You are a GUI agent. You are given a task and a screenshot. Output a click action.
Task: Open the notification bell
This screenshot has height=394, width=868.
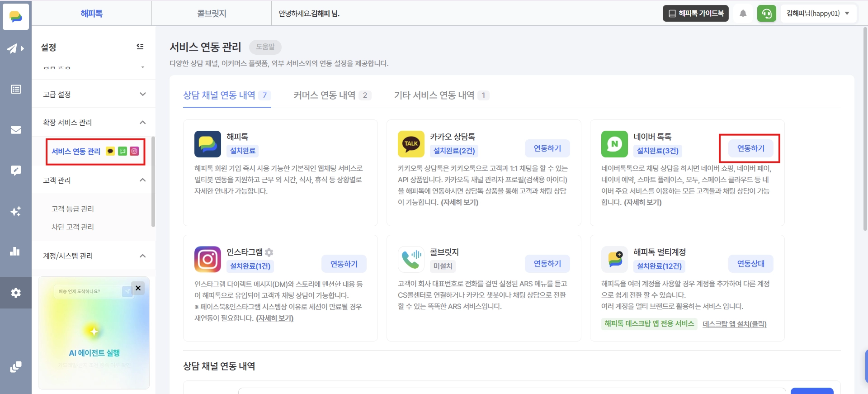743,14
